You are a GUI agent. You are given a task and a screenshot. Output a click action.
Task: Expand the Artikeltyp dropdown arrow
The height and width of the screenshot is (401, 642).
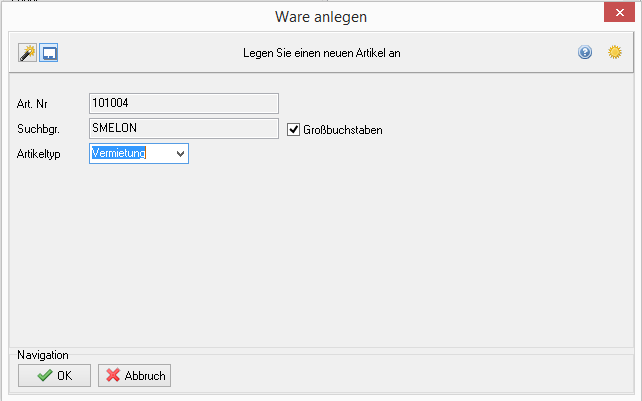[180, 154]
